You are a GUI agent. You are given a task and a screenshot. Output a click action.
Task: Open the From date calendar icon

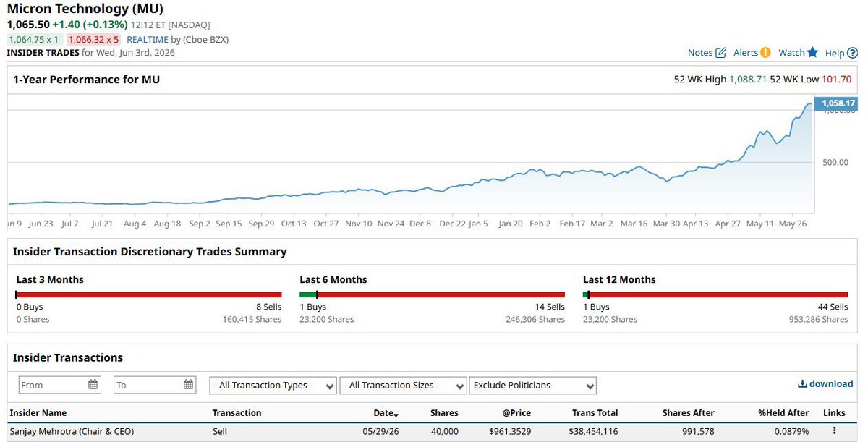tap(93, 385)
